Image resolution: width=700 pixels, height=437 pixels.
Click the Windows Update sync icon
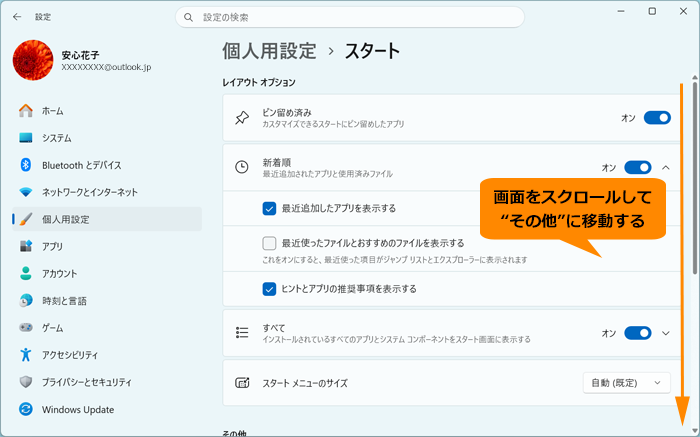click(x=26, y=409)
